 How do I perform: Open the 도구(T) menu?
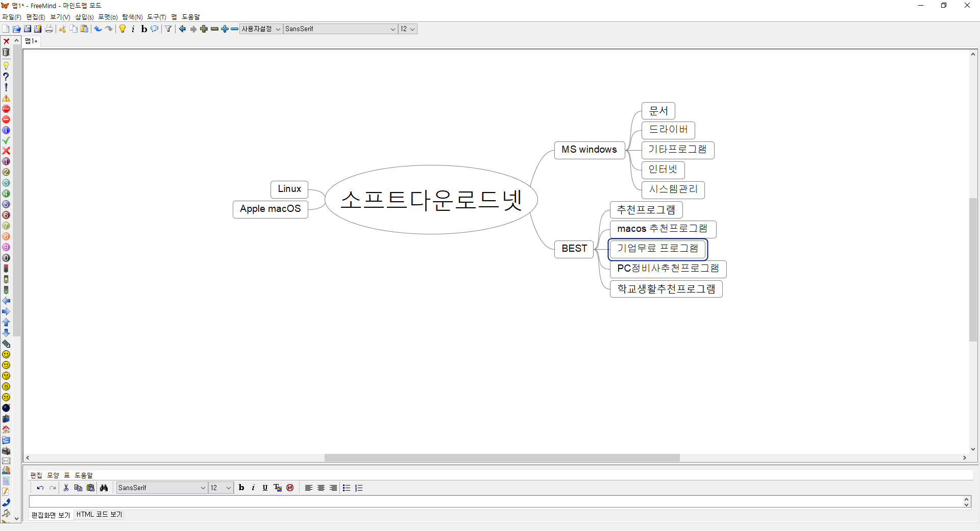(157, 17)
